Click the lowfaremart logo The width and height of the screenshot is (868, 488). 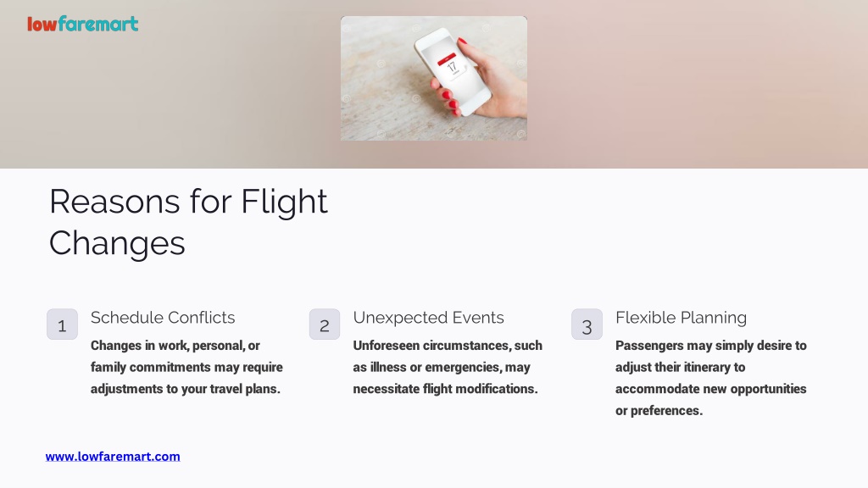click(83, 24)
